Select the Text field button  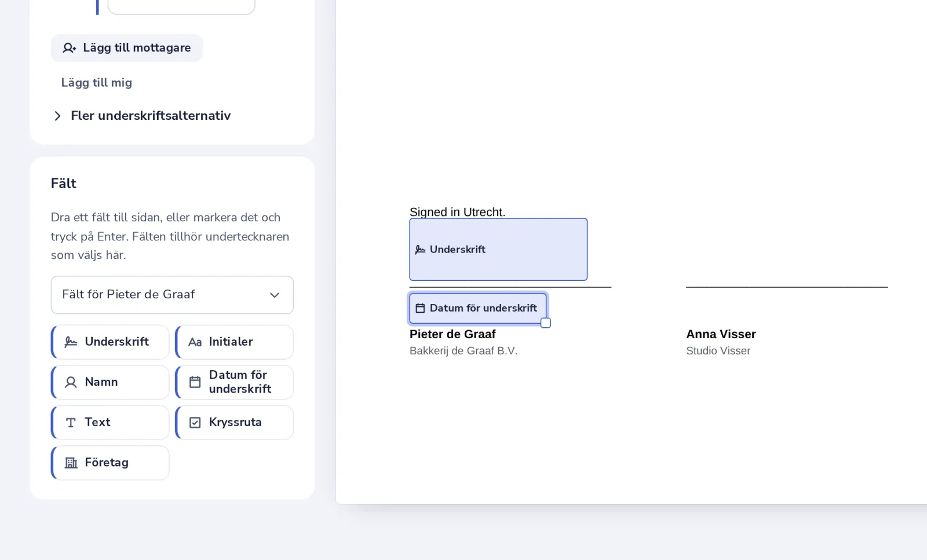(x=110, y=422)
